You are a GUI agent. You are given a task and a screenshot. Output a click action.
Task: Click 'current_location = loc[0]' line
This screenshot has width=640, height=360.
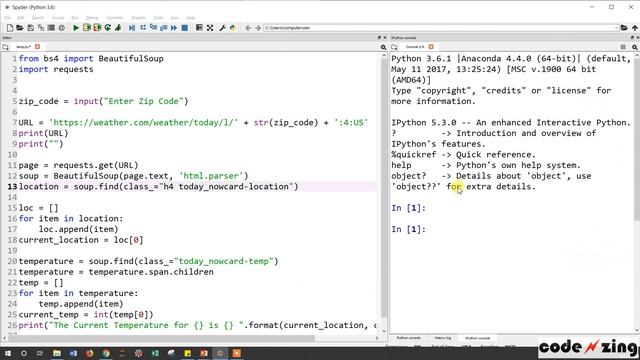tap(81, 240)
